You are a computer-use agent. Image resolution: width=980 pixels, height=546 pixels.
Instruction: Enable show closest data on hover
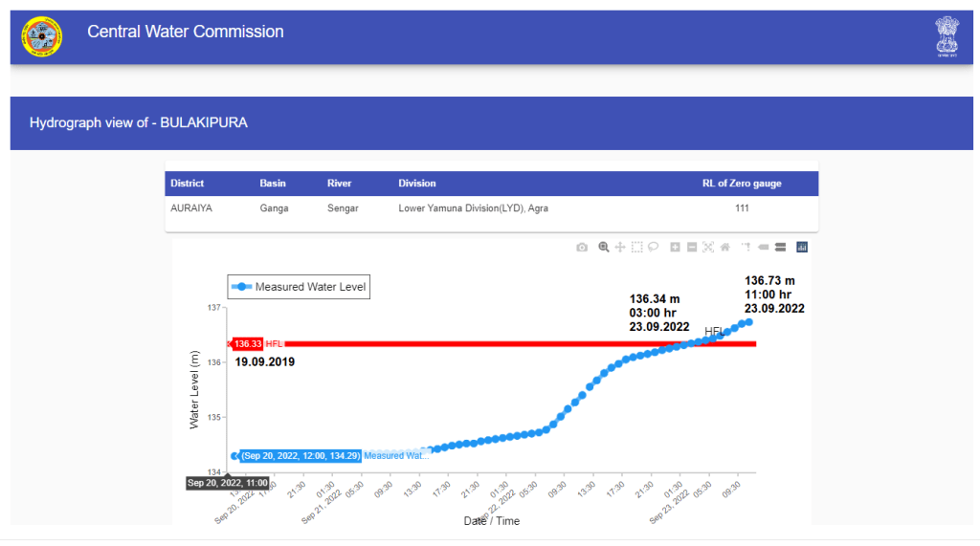point(764,247)
